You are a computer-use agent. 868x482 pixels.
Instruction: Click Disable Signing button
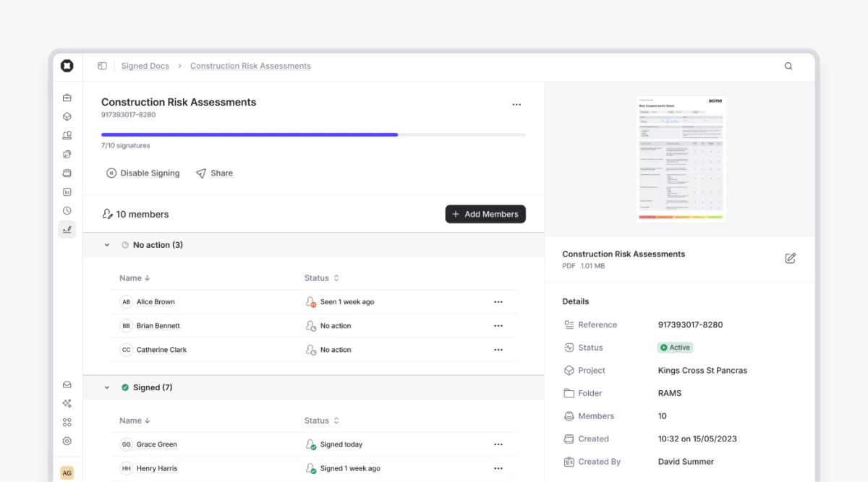coord(143,173)
